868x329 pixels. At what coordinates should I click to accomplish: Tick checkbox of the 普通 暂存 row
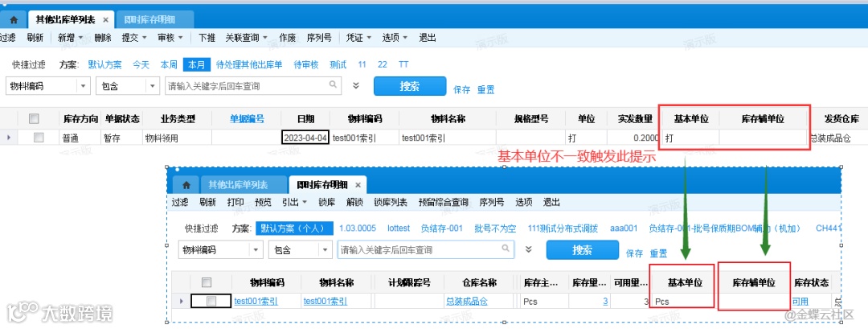[x=39, y=138]
